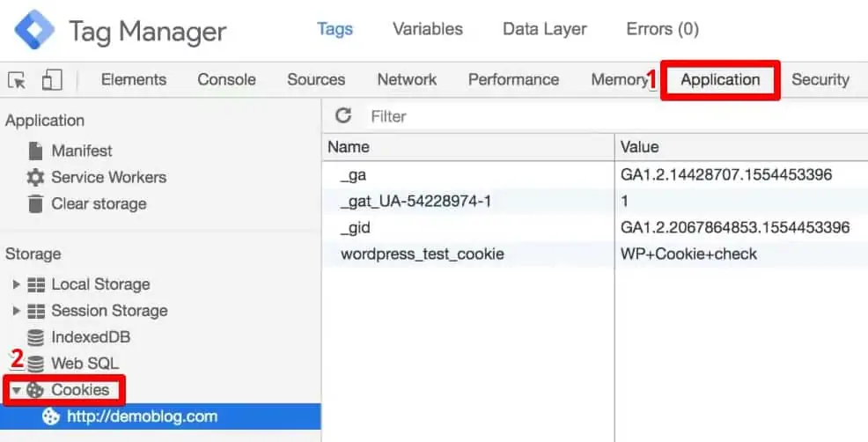This screenshot has width=868, height=442.
Task: Click the Web SQL database icon
Action: [35, 364]
